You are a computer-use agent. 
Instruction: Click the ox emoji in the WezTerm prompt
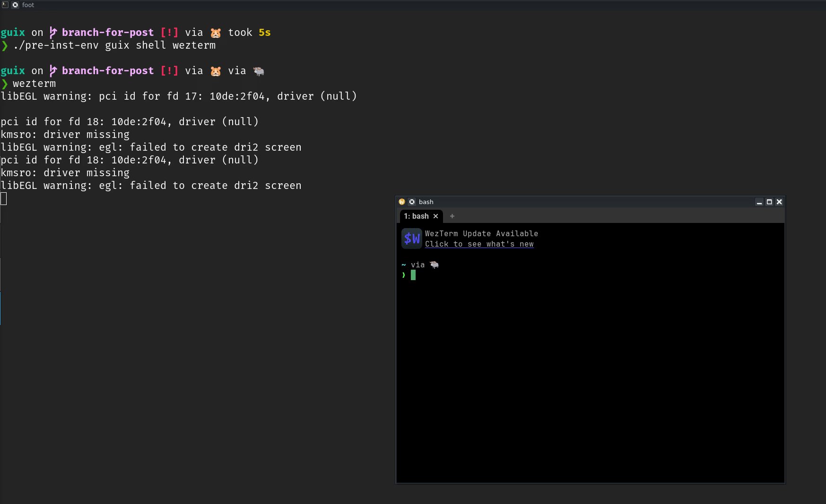point(434,265)
